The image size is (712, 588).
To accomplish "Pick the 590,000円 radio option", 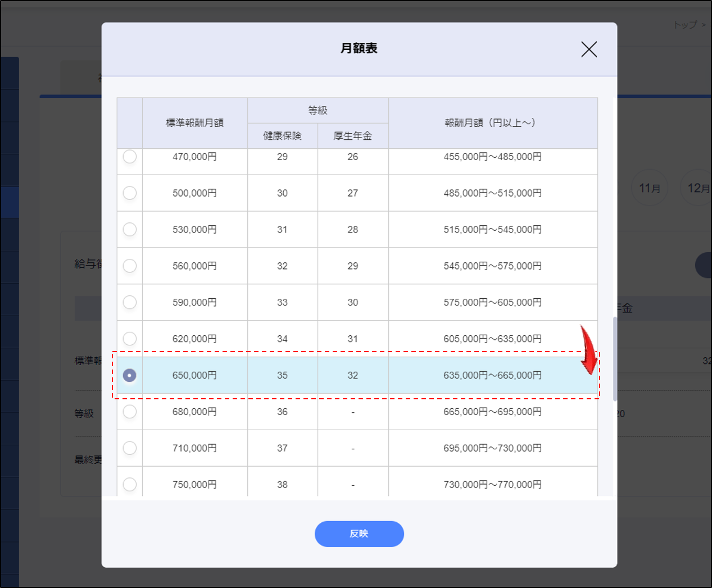I will (130, 302).
